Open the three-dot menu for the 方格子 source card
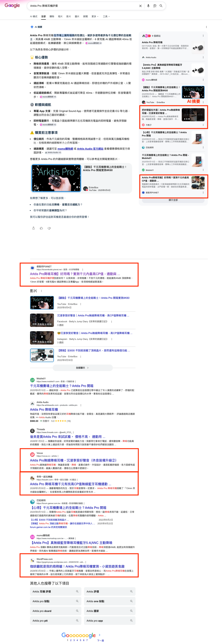 [203, 125]
